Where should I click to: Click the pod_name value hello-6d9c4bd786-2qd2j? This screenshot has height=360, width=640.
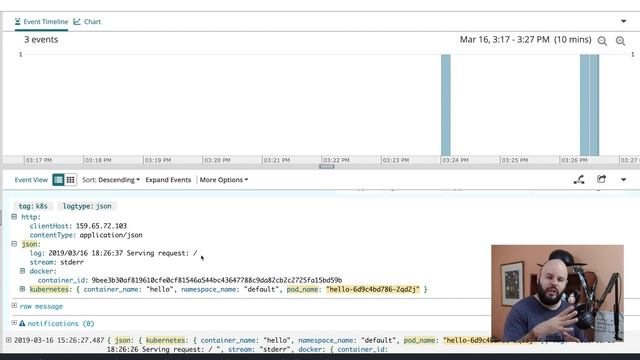[x=373, y=289]
